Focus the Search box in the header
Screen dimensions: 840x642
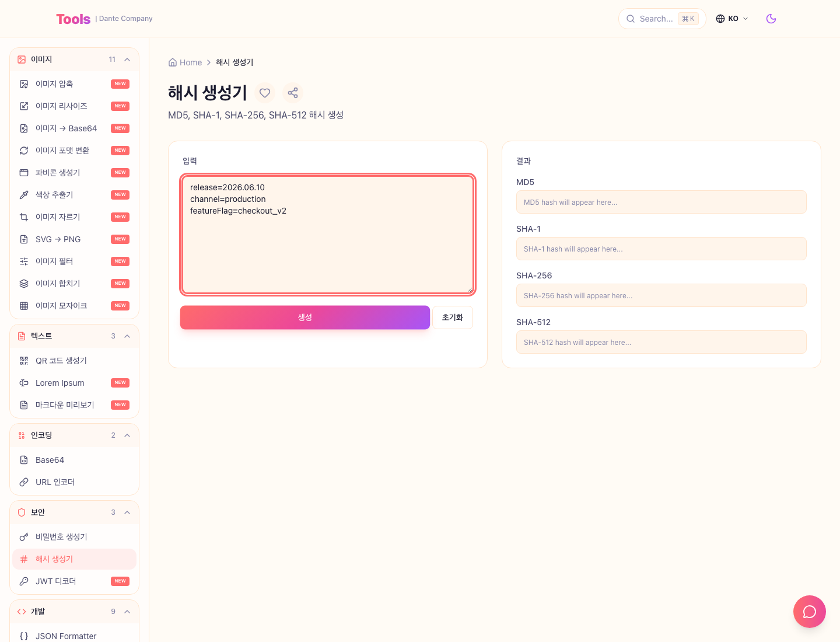(x=662, y=19)
